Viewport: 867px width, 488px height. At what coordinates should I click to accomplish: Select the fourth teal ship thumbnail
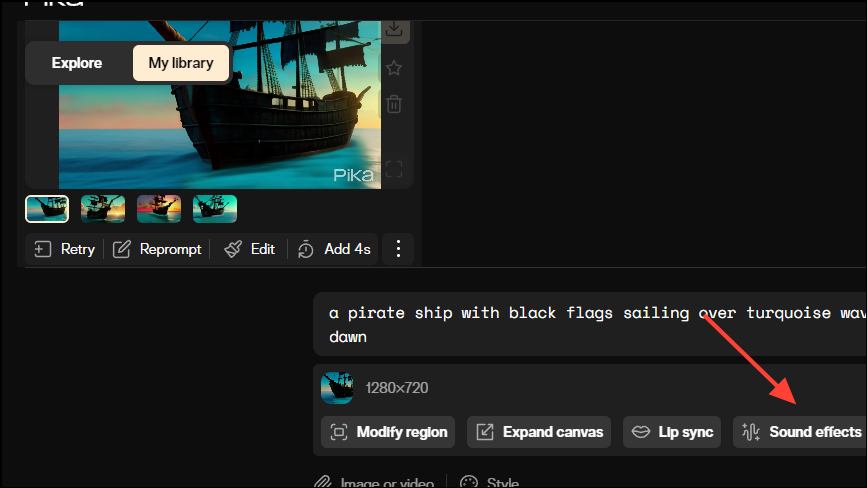point(215,209)
